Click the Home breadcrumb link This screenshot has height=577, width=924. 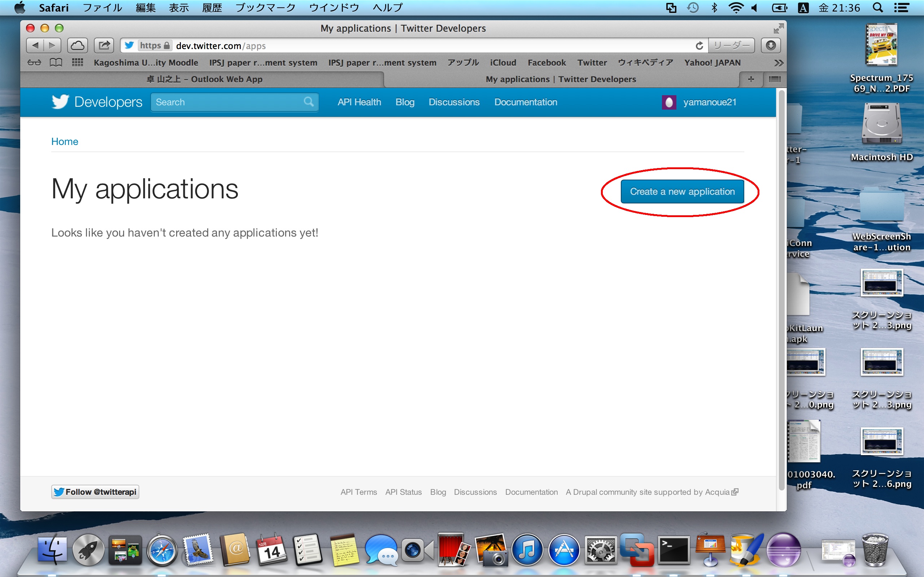(65, 141)
